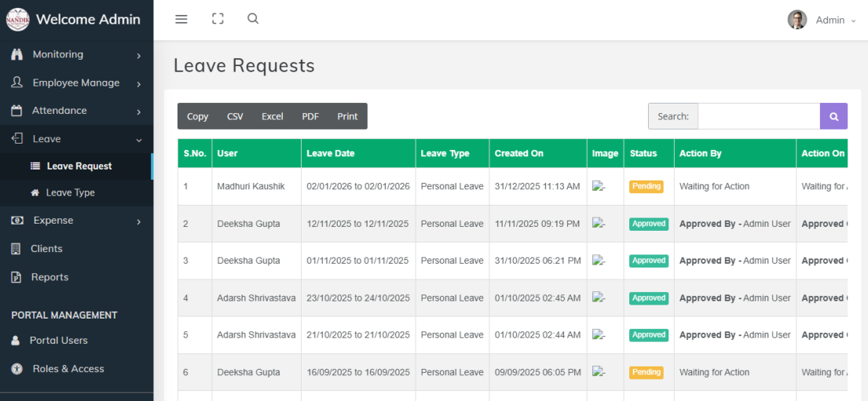Toggle the hamburger menu icon
This screenshot has height=401, width=868.
click(x=181, y=20)
